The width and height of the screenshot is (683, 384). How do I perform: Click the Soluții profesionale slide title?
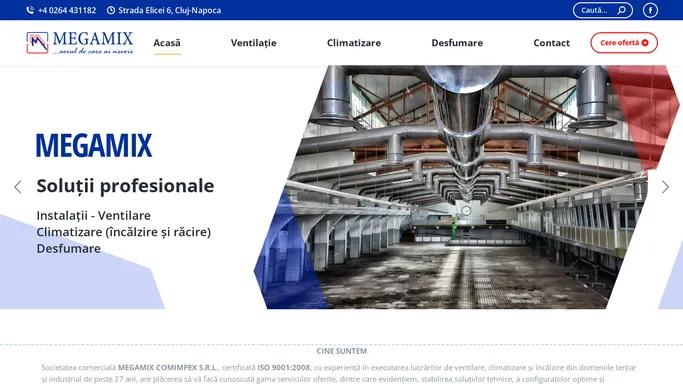pos(125,186)
